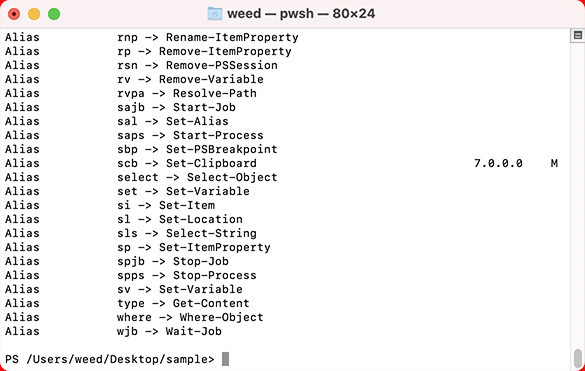Click the split pane icon at top right
The image size is (585, 371).
point(578,35)
